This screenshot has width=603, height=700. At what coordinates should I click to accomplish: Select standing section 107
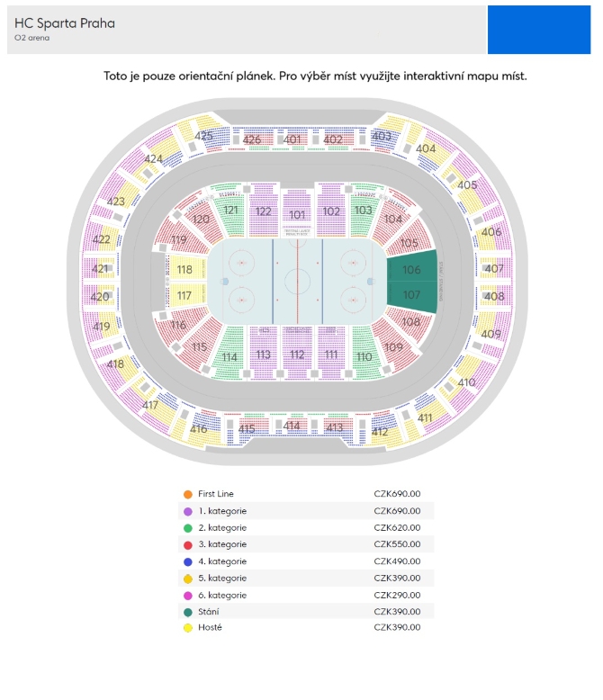[411, 295]
